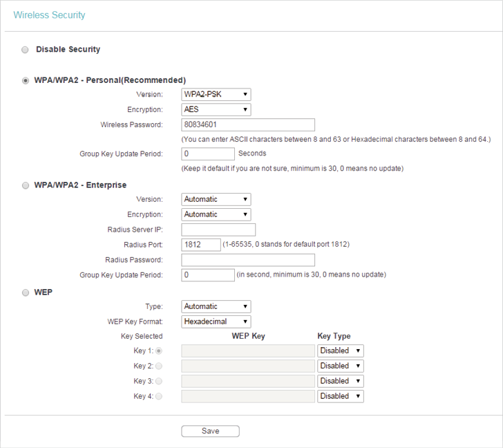Click Enterprise Group Key Update Period field
The height and width of the screenshot is (448, 503).
pos(208,275)
